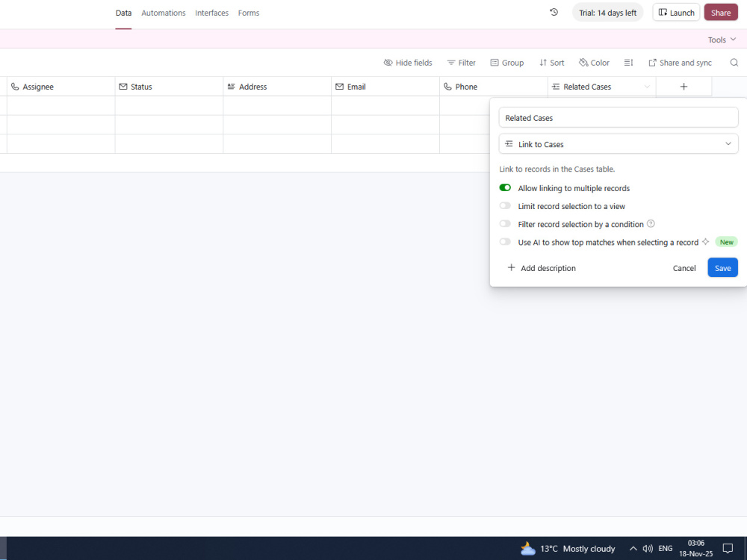747x560 pixels.
Task: Expand the Tools menu
Action: (722, 40)
